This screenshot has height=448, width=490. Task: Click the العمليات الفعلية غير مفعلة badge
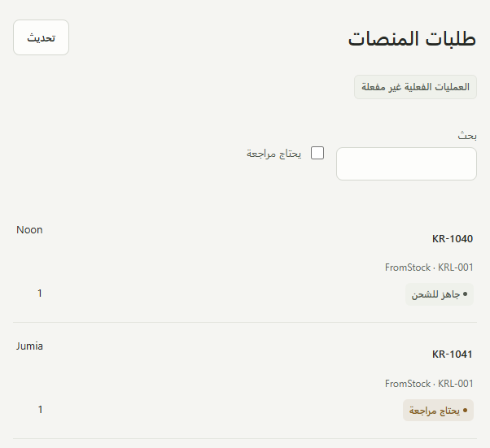[x=415, y=87]
